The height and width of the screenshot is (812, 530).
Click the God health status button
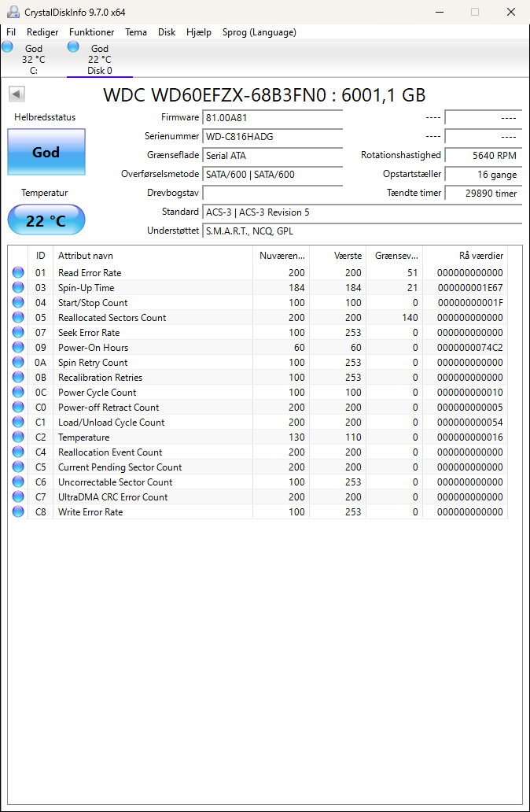click(x=46, y=152)
